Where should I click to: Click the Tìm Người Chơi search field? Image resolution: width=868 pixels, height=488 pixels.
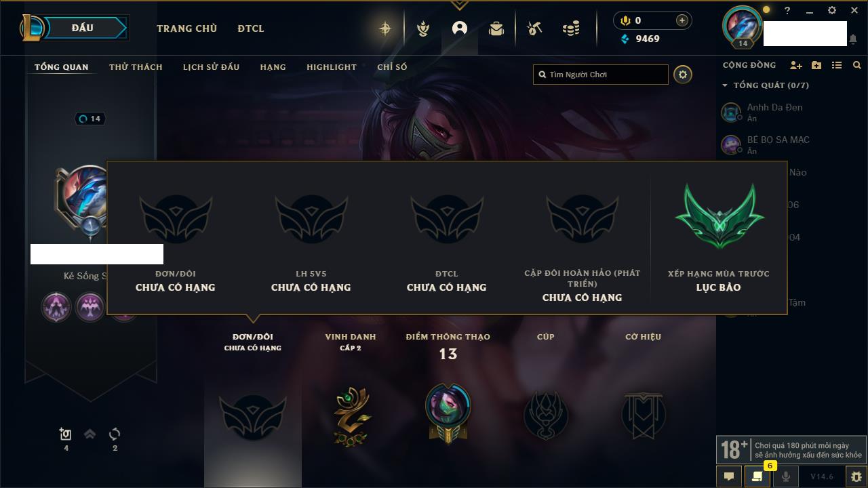tap(601, 75)
